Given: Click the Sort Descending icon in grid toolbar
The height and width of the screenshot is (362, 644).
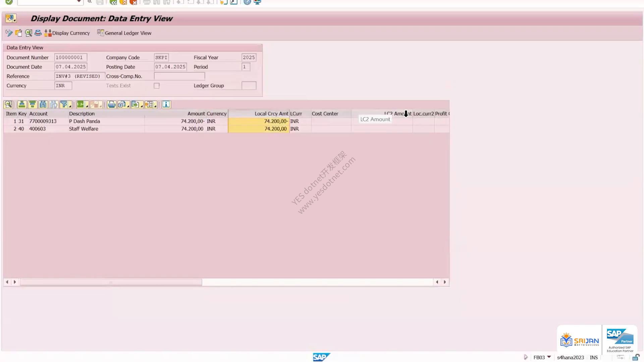Looking at the screenshot, I should click(x=33, y=105).
